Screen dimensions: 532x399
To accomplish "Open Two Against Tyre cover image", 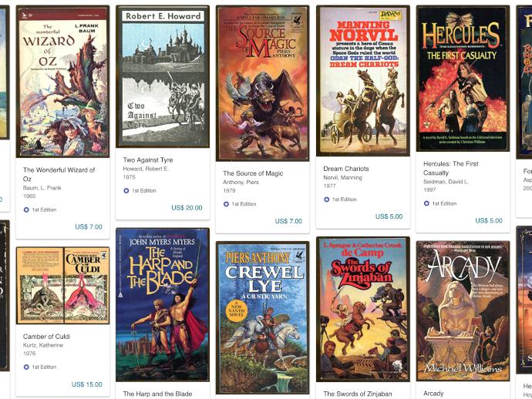I will coord(163,76).
